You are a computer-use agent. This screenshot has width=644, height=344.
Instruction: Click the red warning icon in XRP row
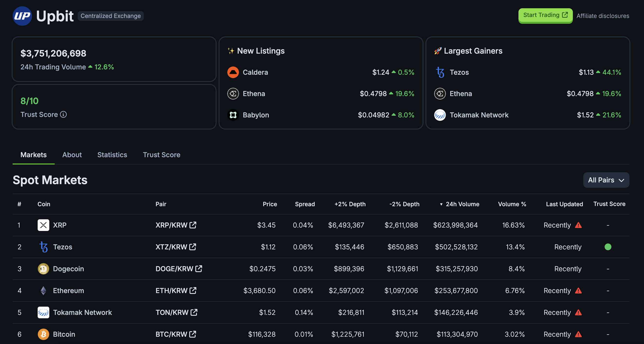point(578,225)
